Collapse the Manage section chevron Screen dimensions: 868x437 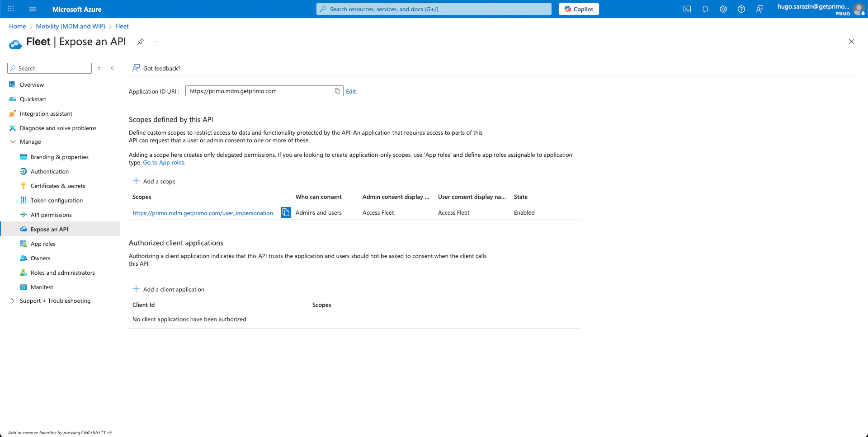coord(12,141)
